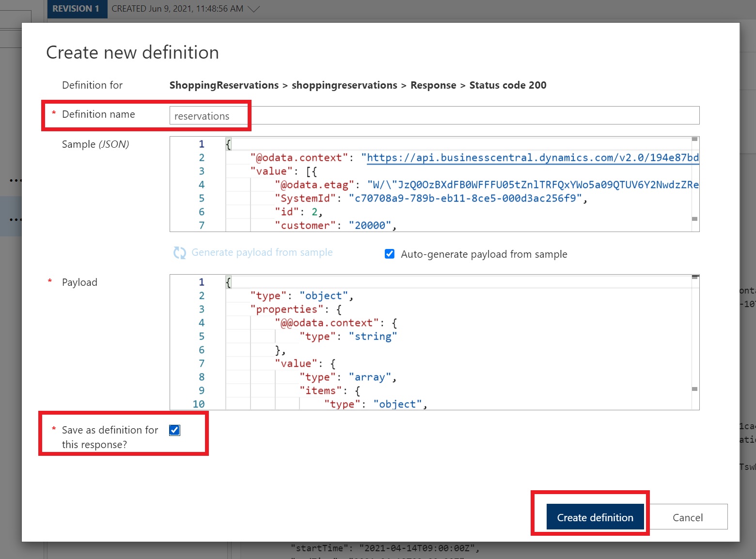Expand the revision chevron dropdown
756x559 pixels.
point(253,9)
